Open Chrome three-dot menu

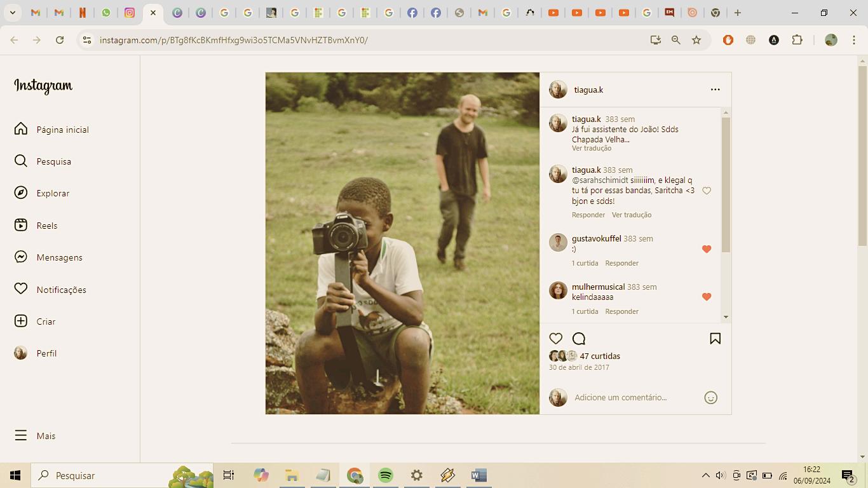click(854, 40)
